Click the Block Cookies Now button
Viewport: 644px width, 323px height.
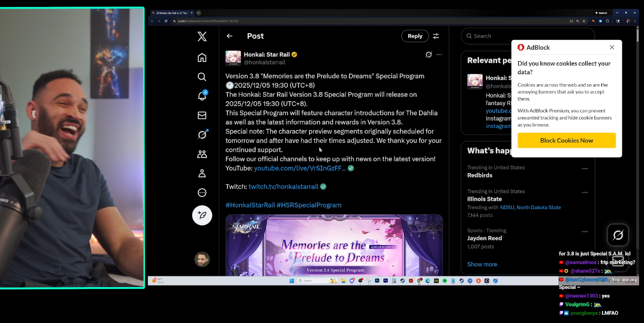pyautogui.click(x=567, y=140)
